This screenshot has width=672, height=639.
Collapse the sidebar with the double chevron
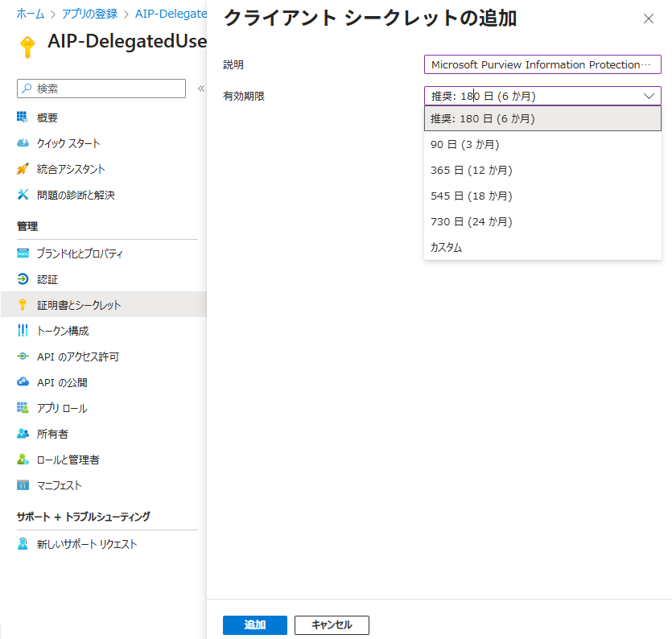coord(201,89)
